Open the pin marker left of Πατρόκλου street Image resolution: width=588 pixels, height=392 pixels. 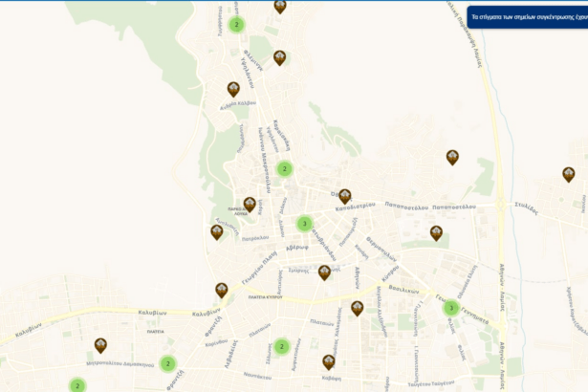[217, 231]
